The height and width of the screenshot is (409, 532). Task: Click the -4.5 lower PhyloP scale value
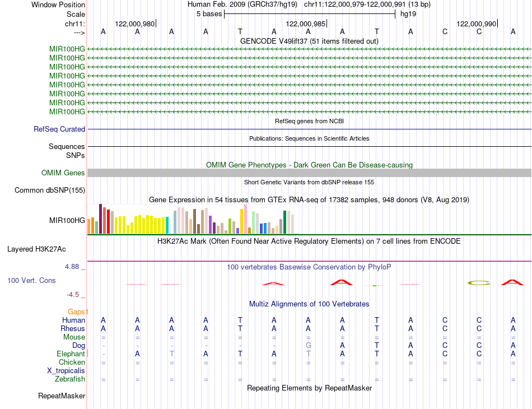point(73,295)
